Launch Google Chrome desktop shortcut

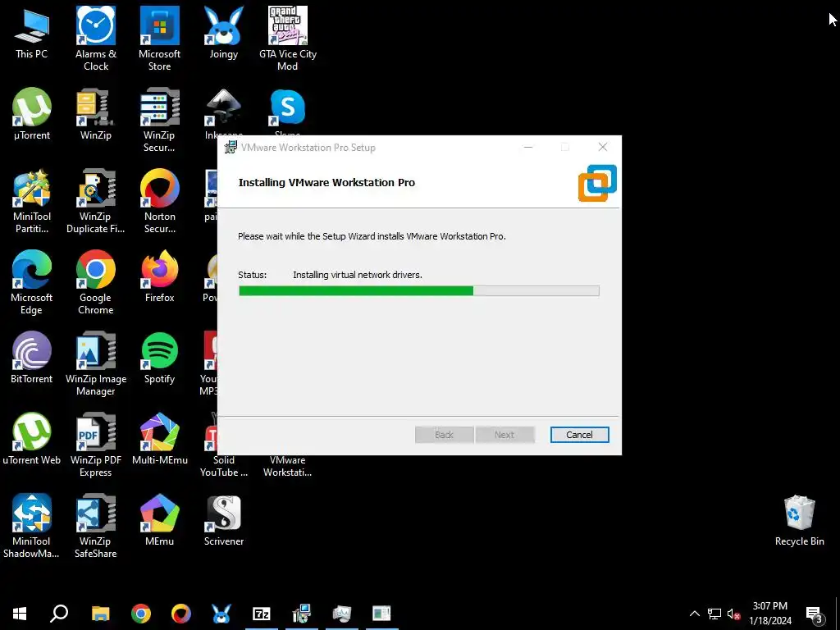click(96, 282)
